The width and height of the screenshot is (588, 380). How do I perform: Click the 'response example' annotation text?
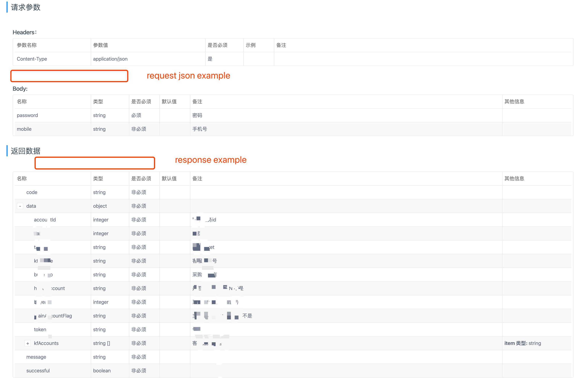[210, 160]
